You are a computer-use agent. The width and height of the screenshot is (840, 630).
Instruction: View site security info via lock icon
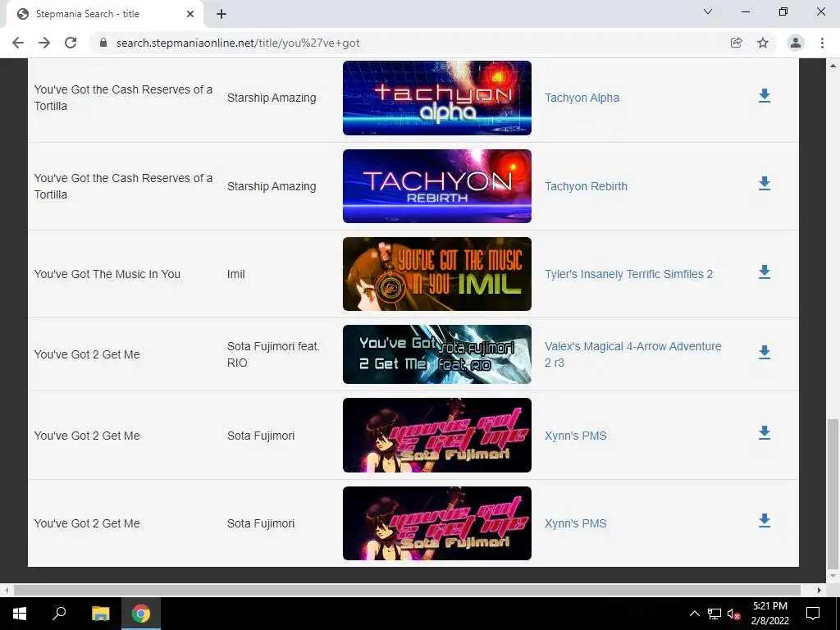pos(103,43)
